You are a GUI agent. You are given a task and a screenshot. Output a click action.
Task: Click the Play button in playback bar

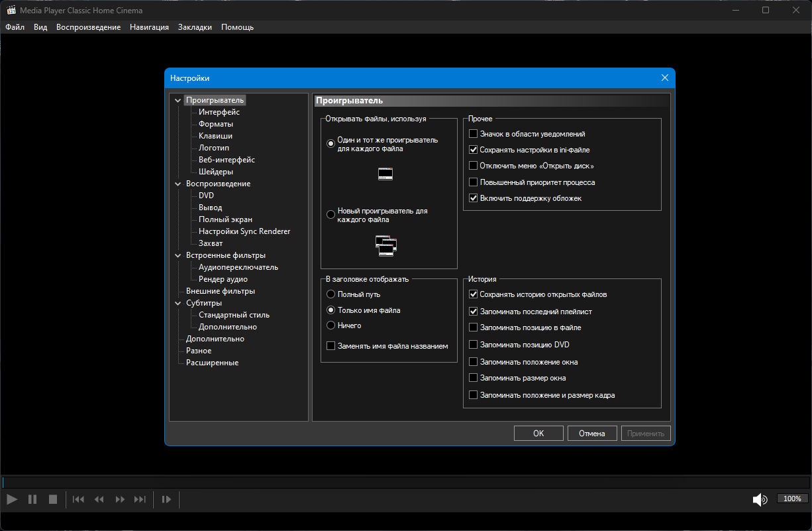(12, 499)
